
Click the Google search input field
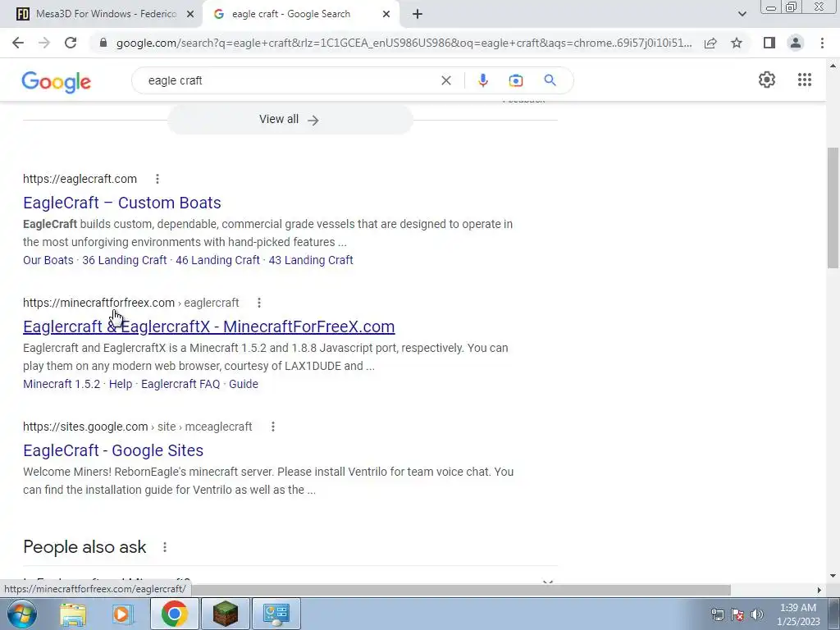(x=290, y=80)
